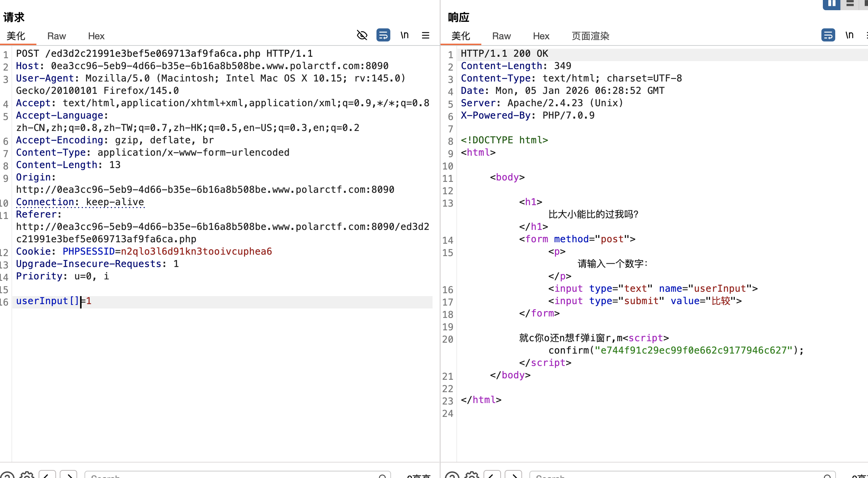Switch request view to Hex tab
The image size is (868, 478).
coord(96,36)
